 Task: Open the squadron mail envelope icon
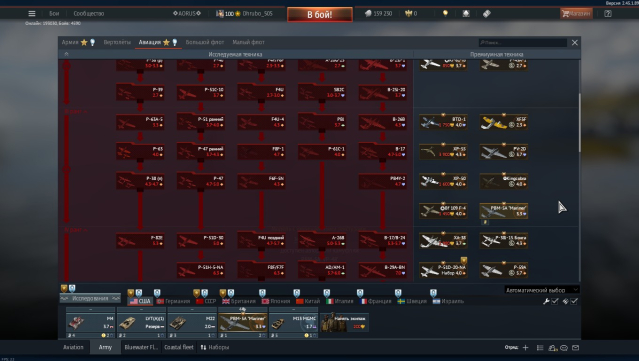pyautogui.click(x=575, y=348)
